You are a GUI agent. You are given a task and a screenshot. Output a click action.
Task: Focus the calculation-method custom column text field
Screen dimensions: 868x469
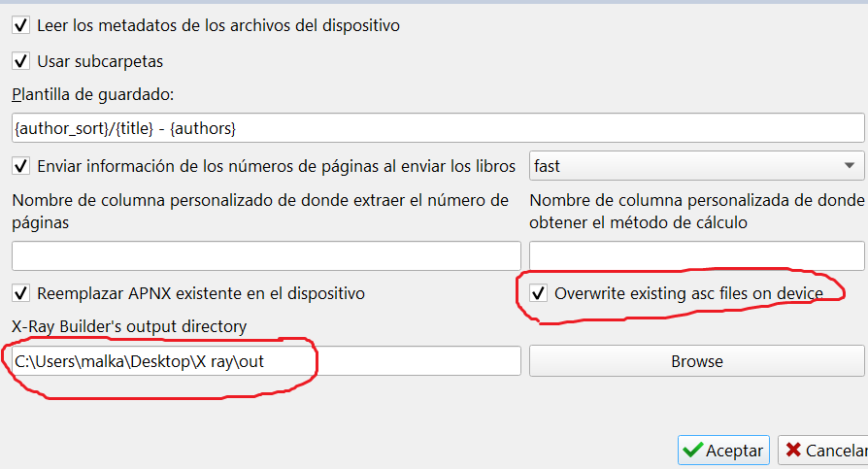coord(696,256)
